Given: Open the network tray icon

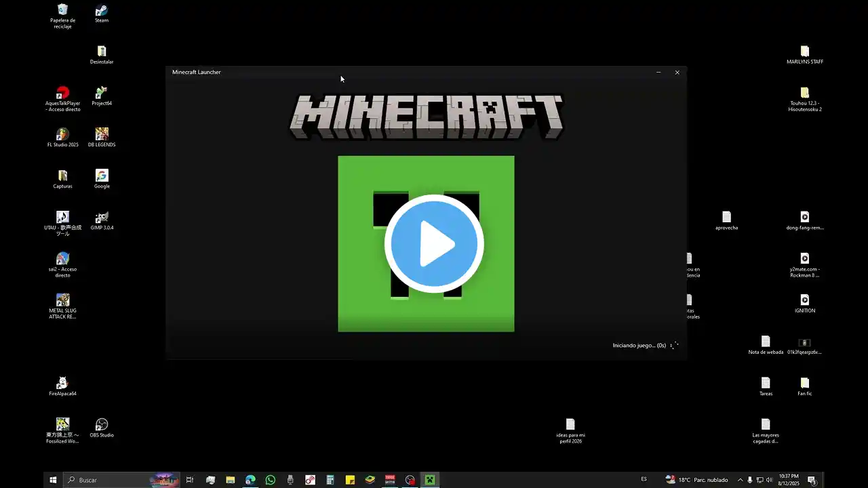Looking at the screenshot, I should 759,480.
